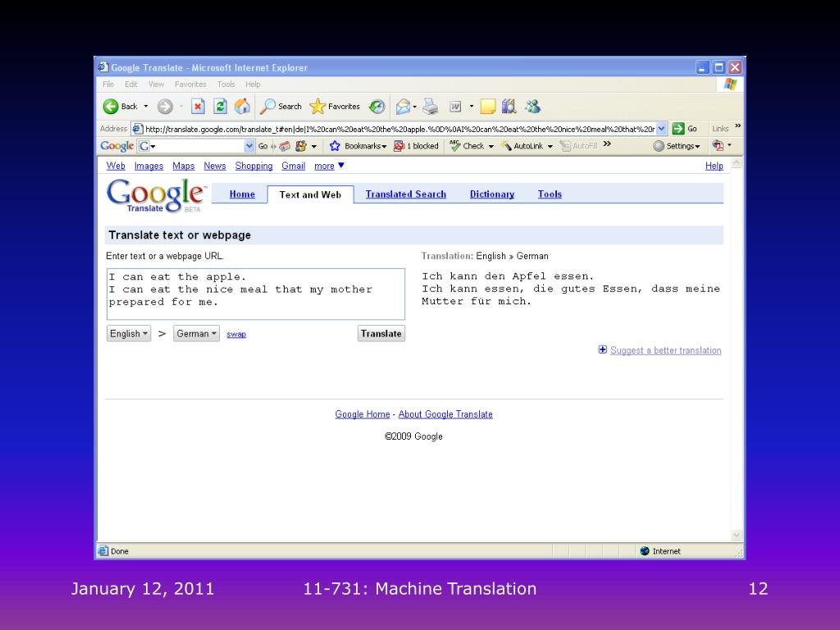Click the vertical scrollbar down arrow

click(x=737, y=535)
